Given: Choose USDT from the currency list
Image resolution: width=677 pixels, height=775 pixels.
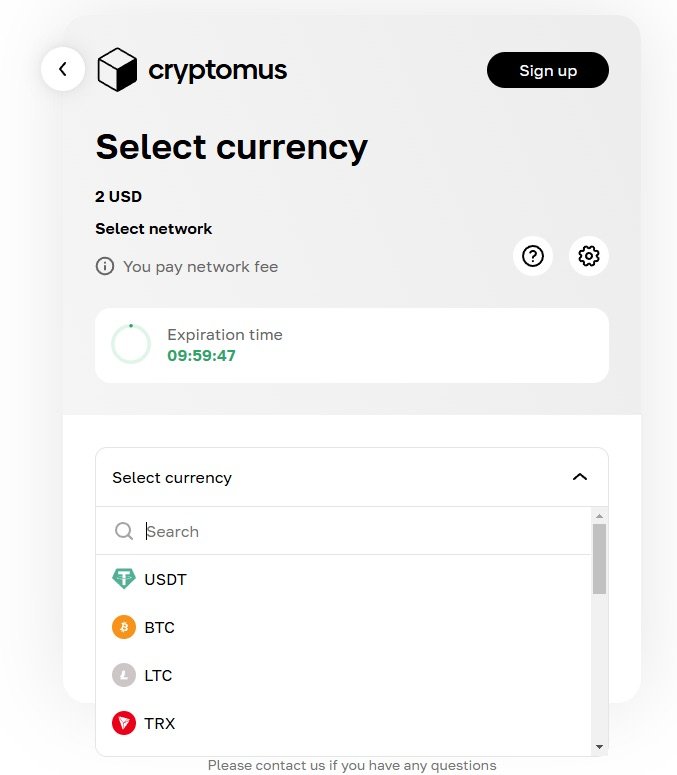Looking at the screenshot, I should point(166,579).
